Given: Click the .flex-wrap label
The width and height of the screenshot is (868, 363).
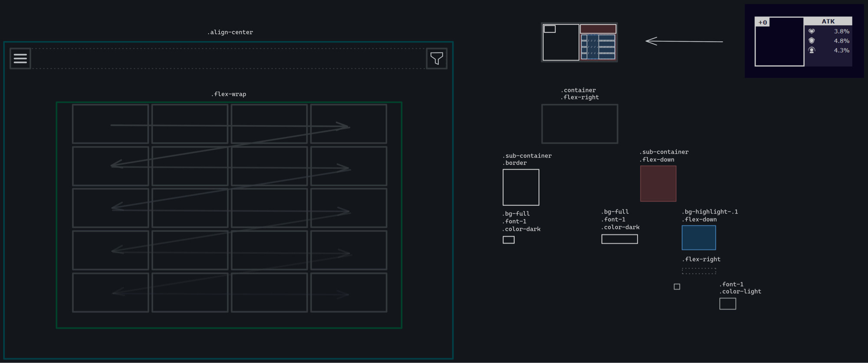Looking at the screenshot, I should pos(229,94).
